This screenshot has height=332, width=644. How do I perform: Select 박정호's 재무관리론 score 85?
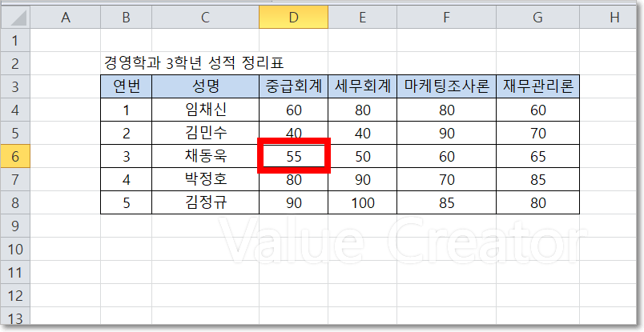[x=537, y=179]
